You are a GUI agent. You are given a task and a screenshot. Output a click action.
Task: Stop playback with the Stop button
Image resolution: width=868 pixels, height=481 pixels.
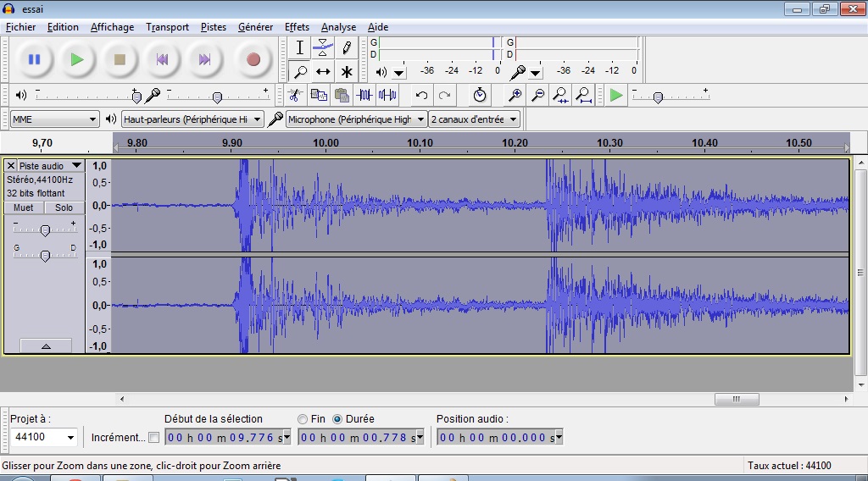[120, 59]
